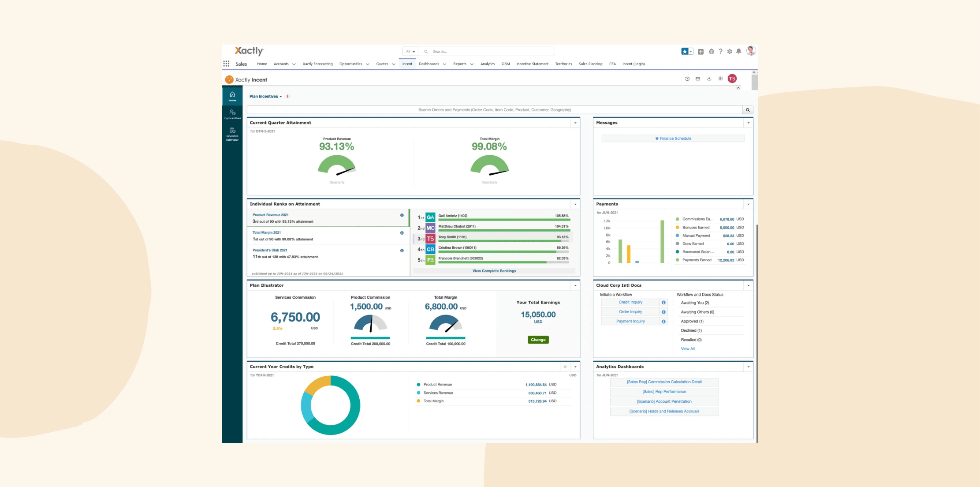Open settings gear on Current Year Credits panel

[565, 367]
